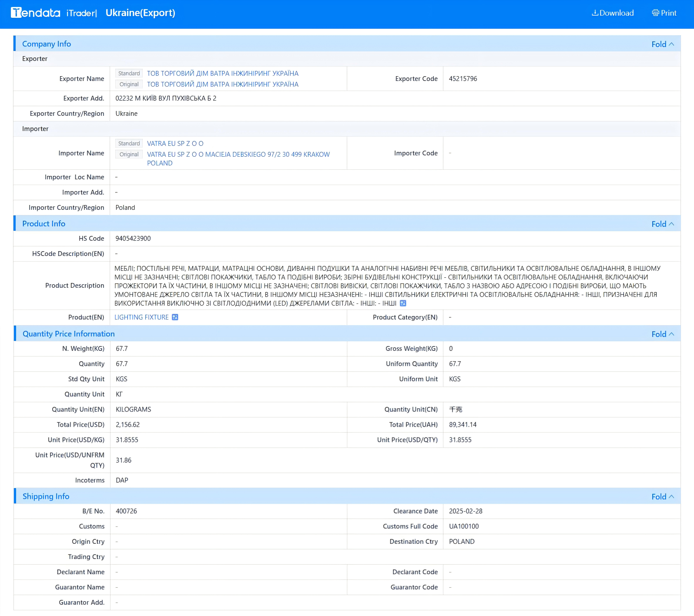Open the original exporter name link

(x=223, y=84)
